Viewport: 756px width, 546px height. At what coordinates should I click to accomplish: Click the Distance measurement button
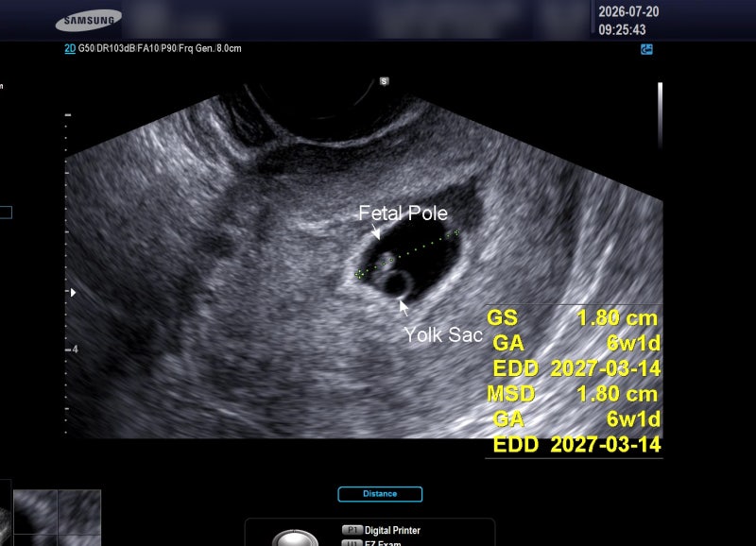click(380, 494)
